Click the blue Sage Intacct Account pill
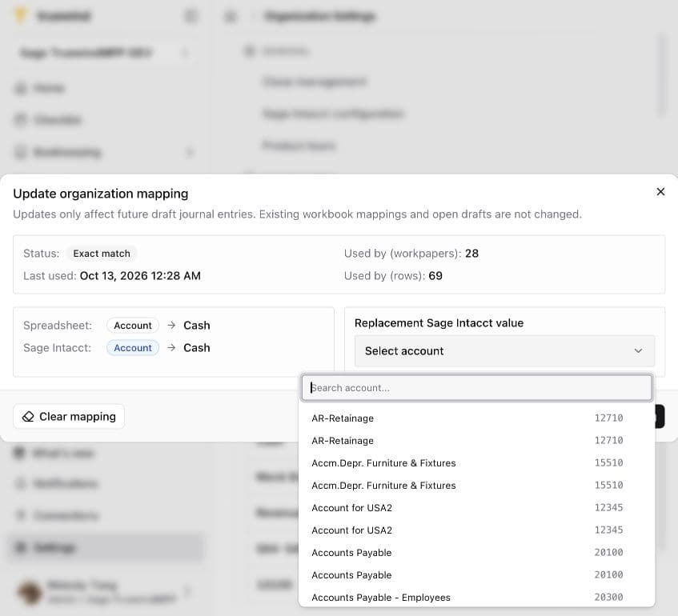This screenshot has width=678, height=616. tap(133, 348)
